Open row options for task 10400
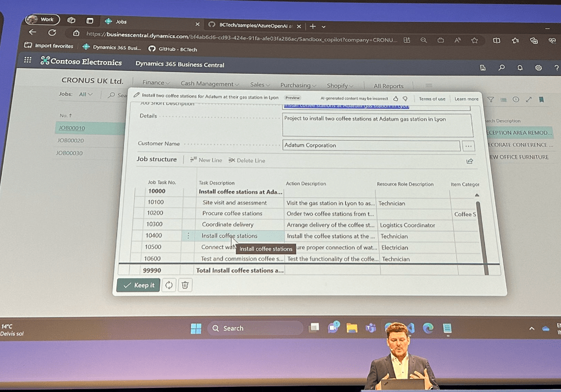The width and height of the screenshot is (561, 392). [188, 236]
